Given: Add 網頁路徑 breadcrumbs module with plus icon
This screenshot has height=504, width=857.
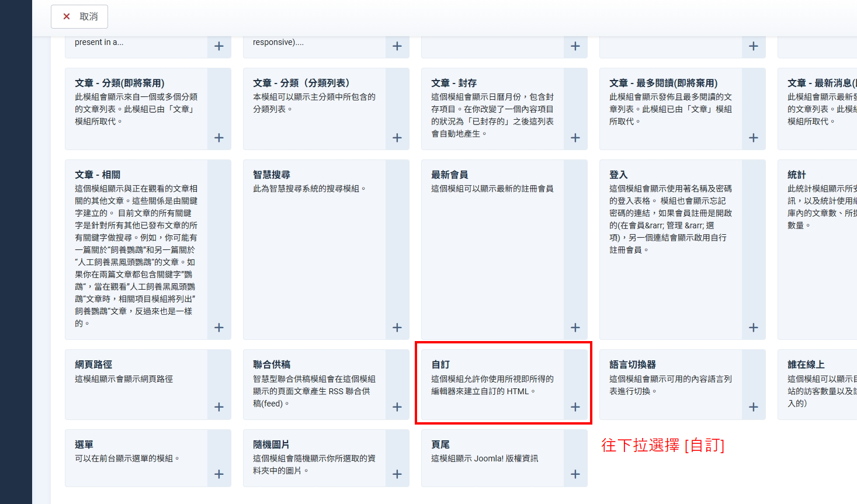Looking at the screenshot, I should pos(219,407).
